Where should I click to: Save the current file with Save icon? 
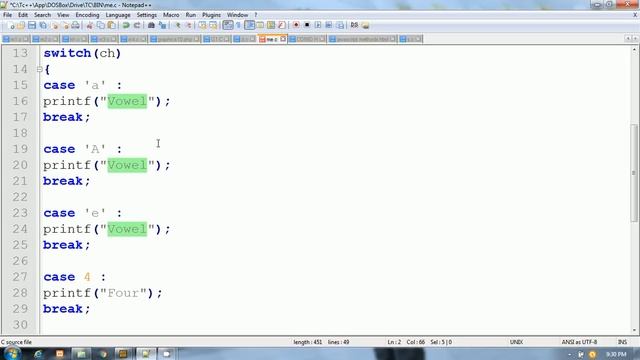pyautogui.click(x=32, y=25)
